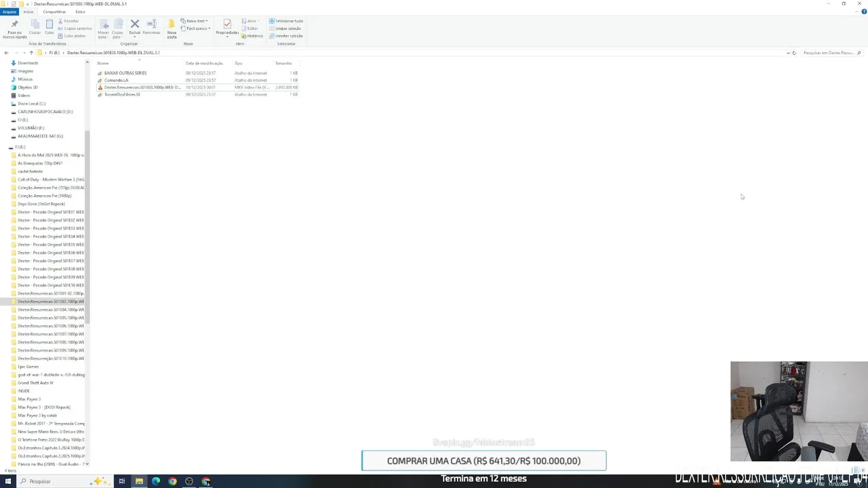This screenshot has height=488, width=868.
Task: Open Days Gone [FitGirl Repack] folder
Action: (x=41, y=204)
